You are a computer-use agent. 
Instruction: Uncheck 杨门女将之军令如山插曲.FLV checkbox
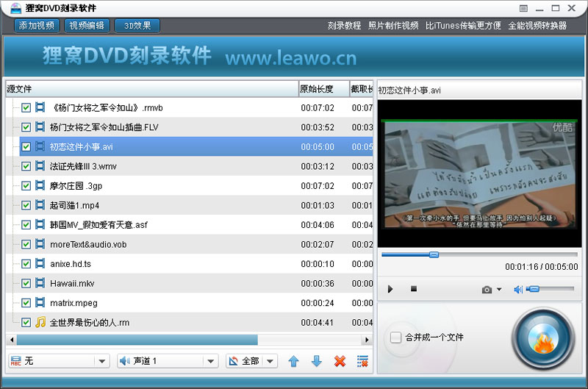click(26, 127)
